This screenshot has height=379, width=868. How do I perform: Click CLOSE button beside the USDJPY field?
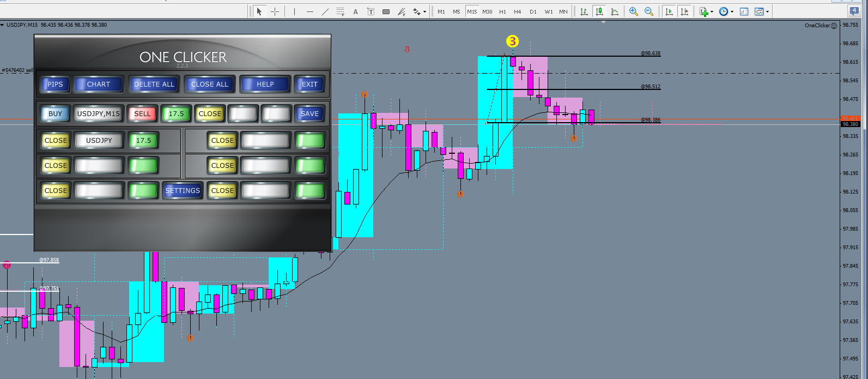(x=56, y=140)
